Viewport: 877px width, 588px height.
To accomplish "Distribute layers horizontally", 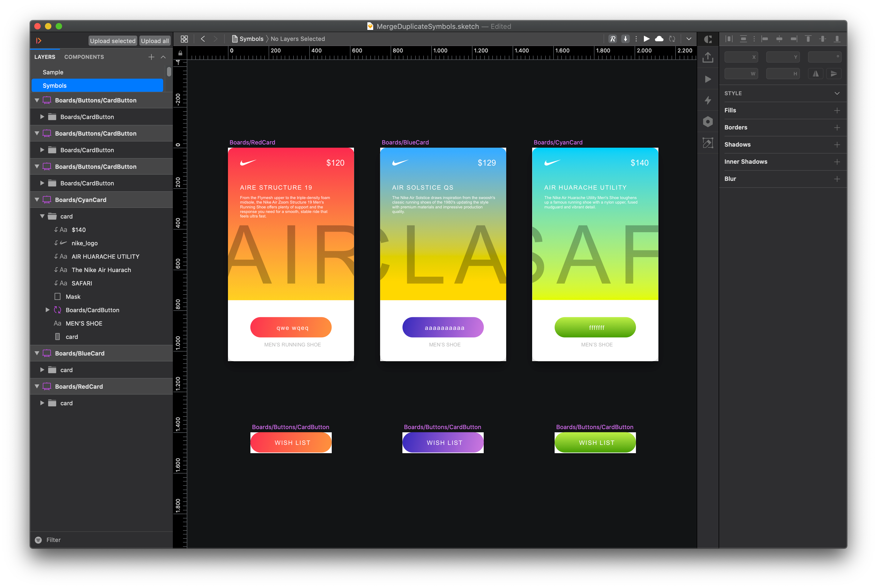I will point(729,39).
